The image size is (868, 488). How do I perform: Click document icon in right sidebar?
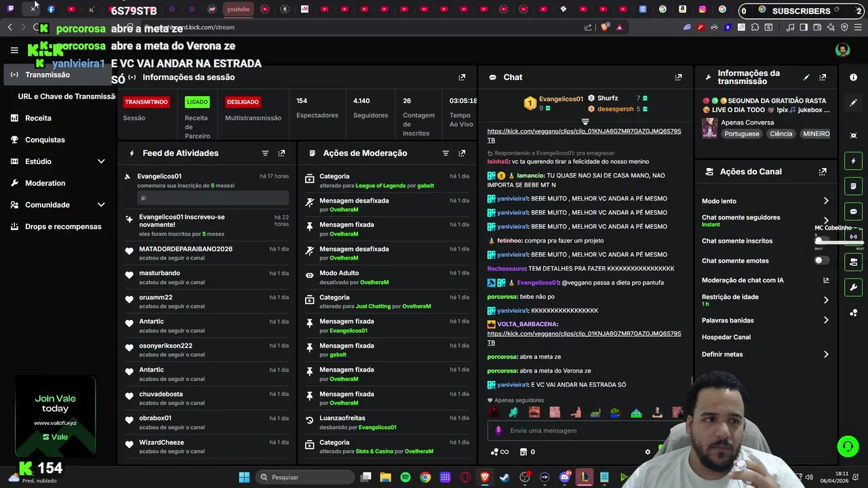[853, 186]
